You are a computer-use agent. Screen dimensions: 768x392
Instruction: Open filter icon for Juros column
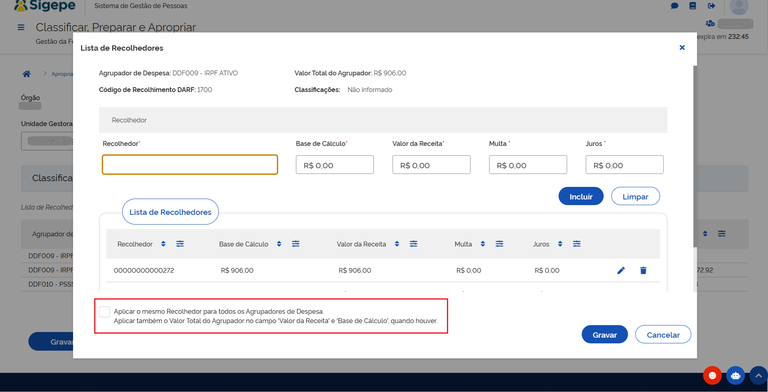(x=576, y=244)
